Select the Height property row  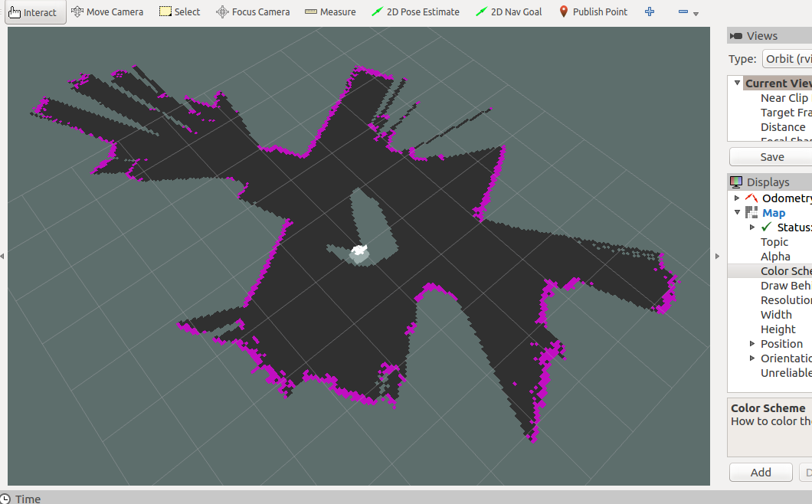click(x=770, y=329)
